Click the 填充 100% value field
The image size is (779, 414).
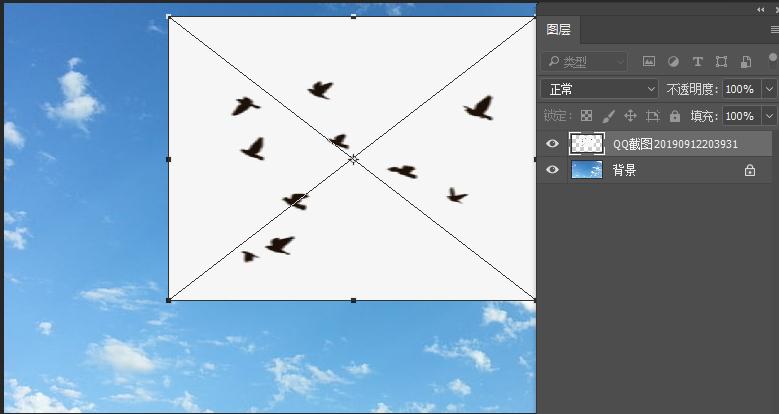(742, 116)
